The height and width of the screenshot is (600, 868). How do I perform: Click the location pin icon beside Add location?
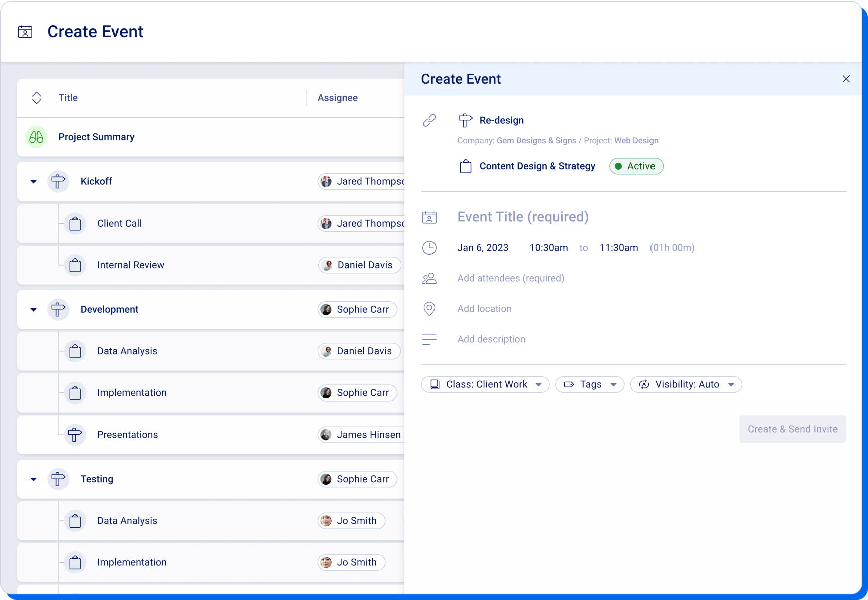point(429,309)
